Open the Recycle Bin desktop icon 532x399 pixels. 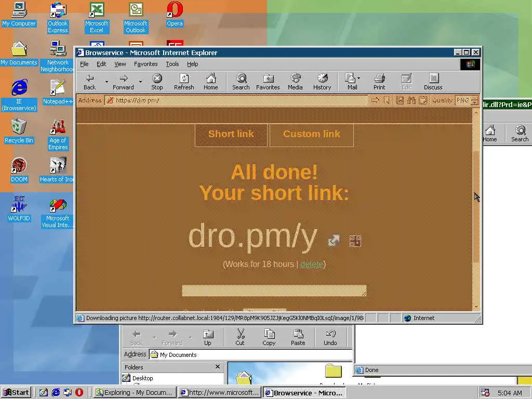[x=19, y=131]
